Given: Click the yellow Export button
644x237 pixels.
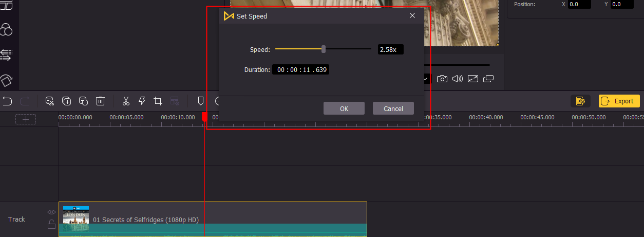Looking at the screenshot, I should click(619, 101).
